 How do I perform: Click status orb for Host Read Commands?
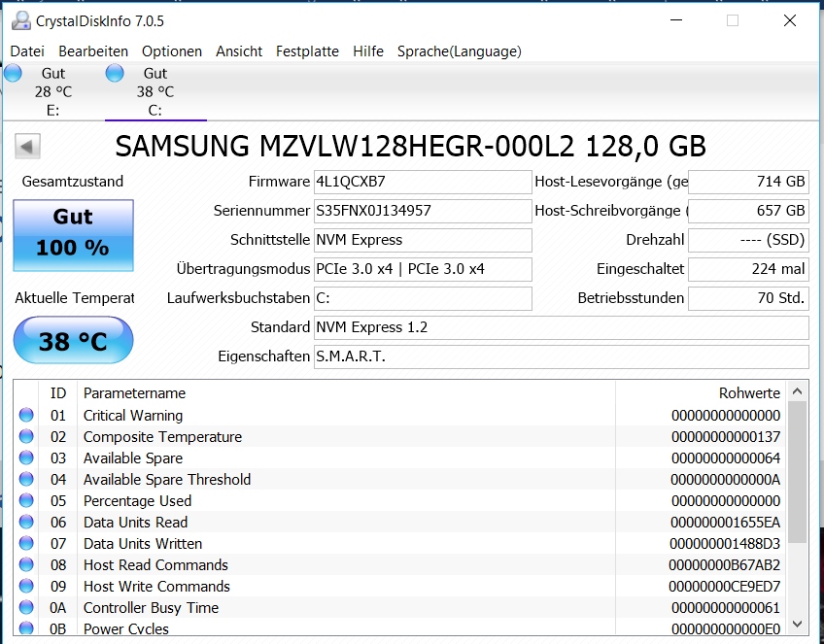tap(26, 564)
